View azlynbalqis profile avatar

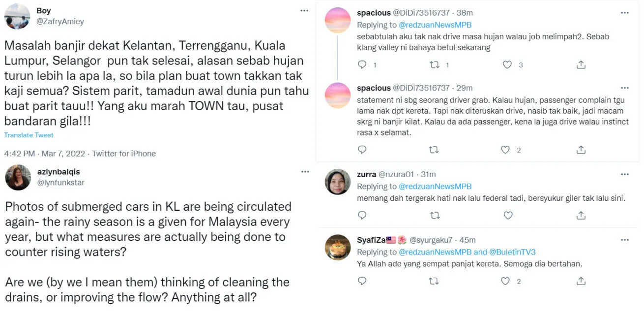pos(18,177)
